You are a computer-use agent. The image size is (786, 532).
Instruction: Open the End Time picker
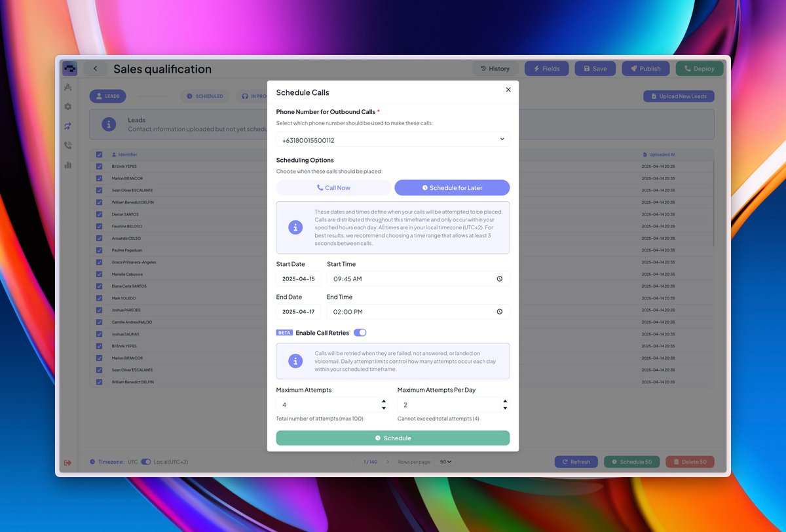click(x=500, y=311)
